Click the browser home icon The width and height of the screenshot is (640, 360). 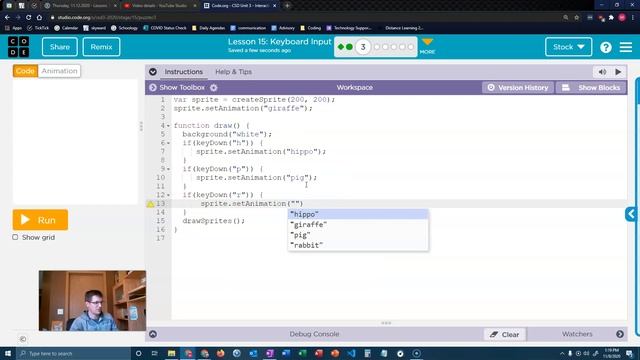(39, 18)
